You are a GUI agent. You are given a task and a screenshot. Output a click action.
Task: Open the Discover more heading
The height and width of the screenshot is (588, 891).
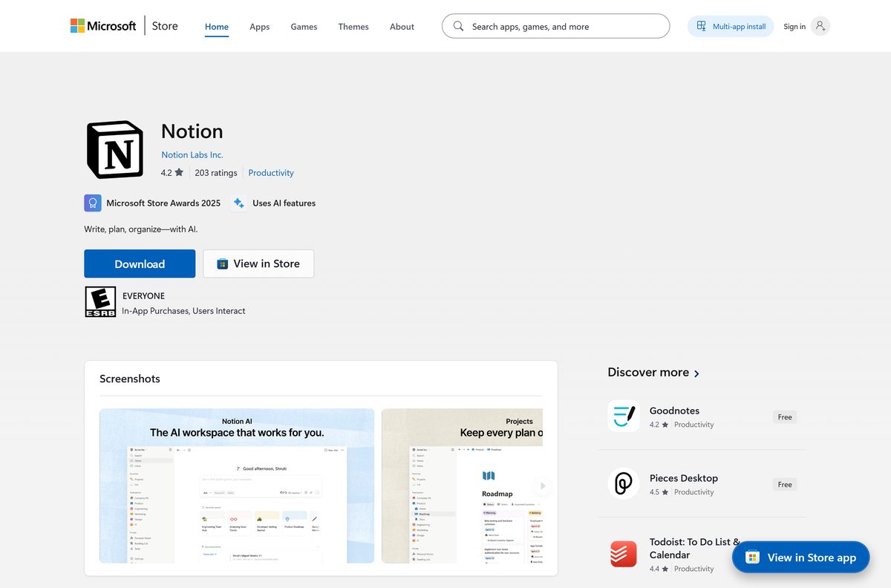pyautogui.click(x=648, y=372)
